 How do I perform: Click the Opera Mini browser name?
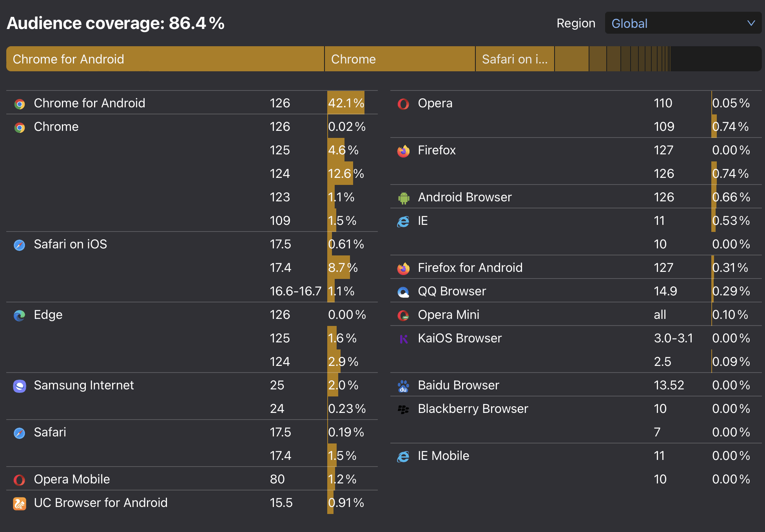[x=448, y=315]
